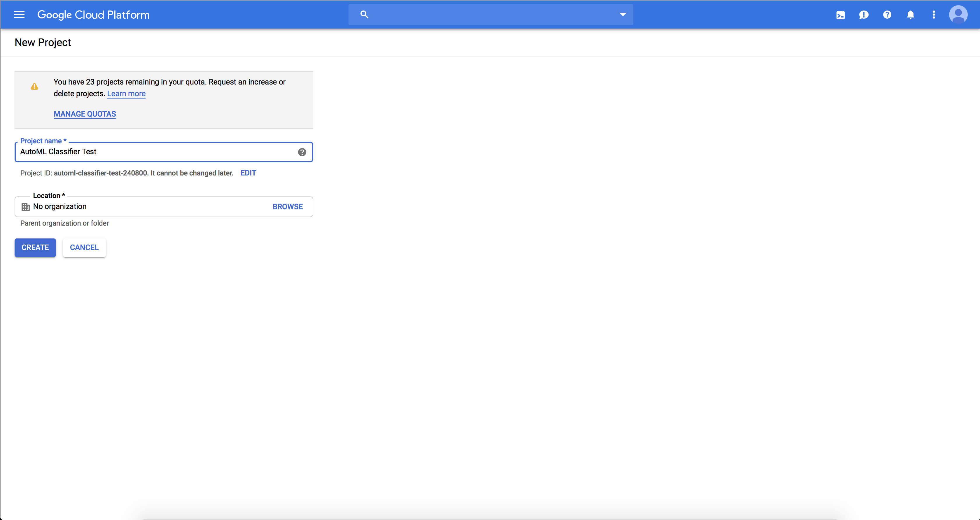The height and width of the screenshot is (520, 980).
Task: Click the organization building icon
Action: [x=25, y=207]
